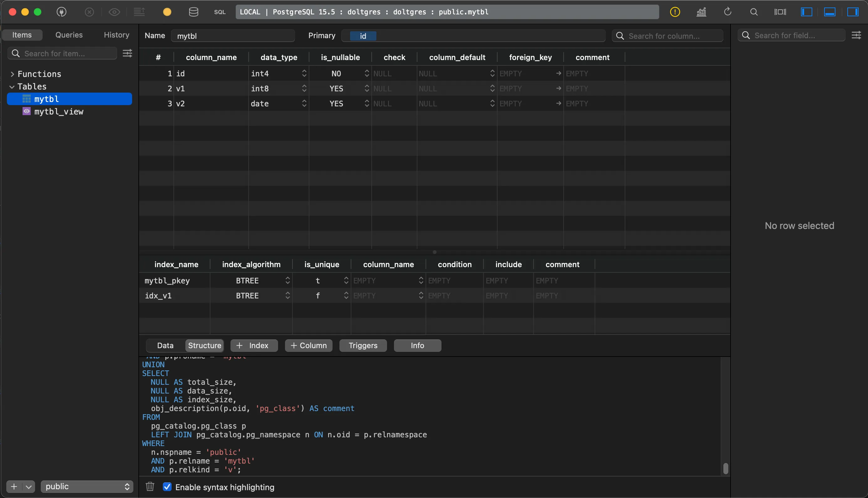Open the Triggers panel
Image resolution: width=868 pixels, height=498 pixels.
coord(363,345)
